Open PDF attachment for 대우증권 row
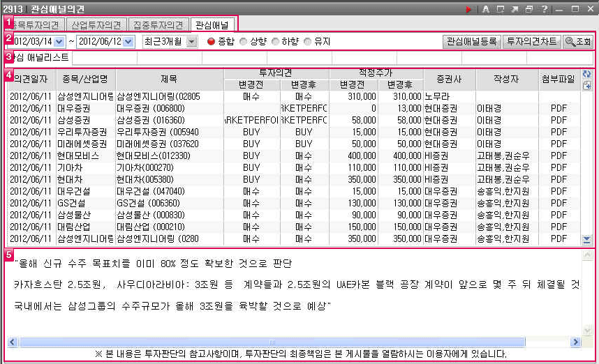The image size is (599, 364). 559,108
